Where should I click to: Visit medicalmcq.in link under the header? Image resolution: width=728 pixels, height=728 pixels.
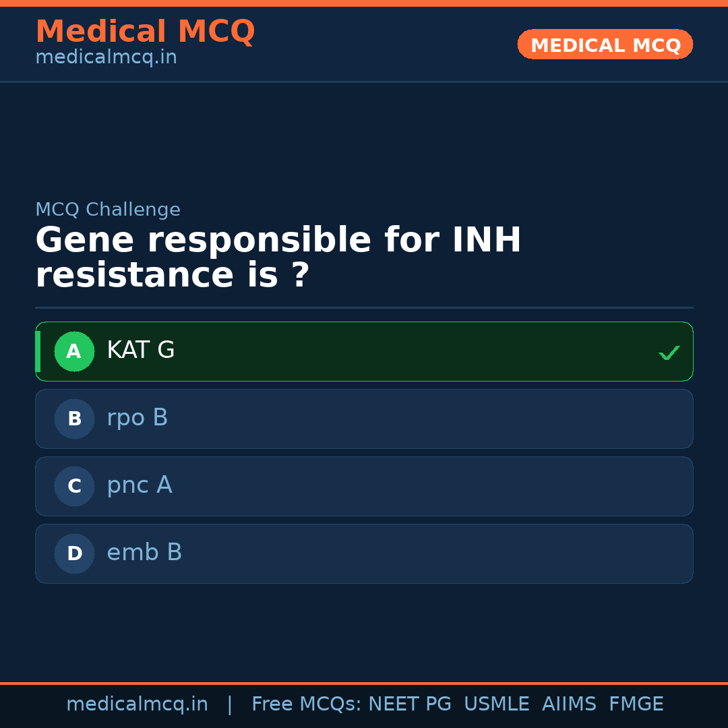[106, 58]
